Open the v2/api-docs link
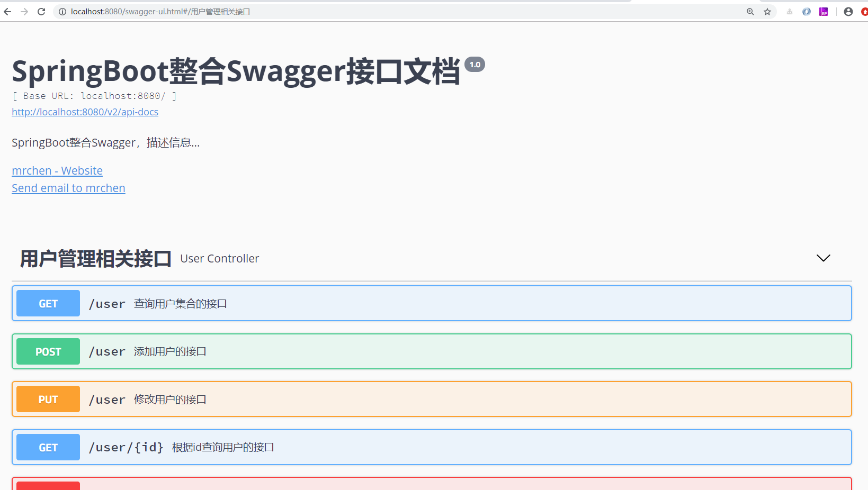868x490 pixels. pos(85,112)
